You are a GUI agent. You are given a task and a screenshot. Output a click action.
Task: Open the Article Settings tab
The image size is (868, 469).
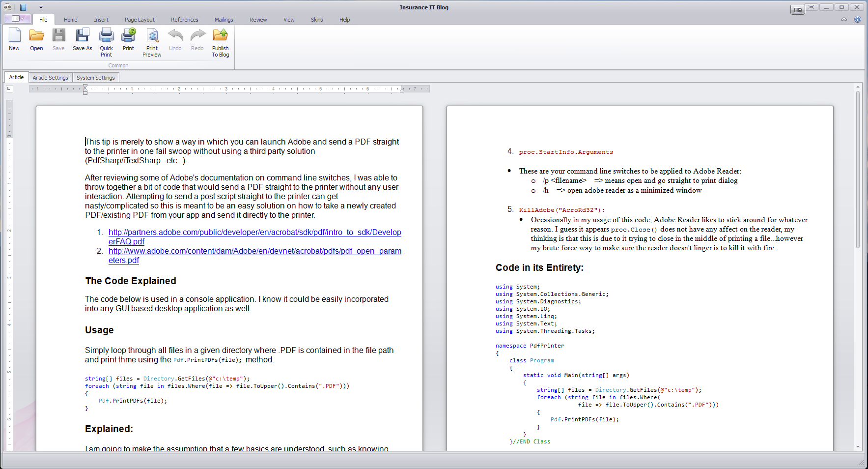point(50,78)
